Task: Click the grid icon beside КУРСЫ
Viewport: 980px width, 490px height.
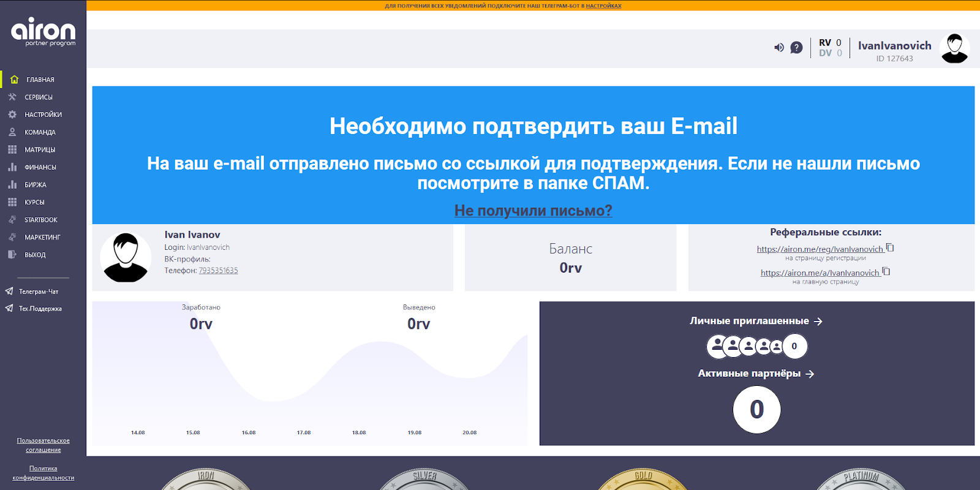Action: pos(12,202)
